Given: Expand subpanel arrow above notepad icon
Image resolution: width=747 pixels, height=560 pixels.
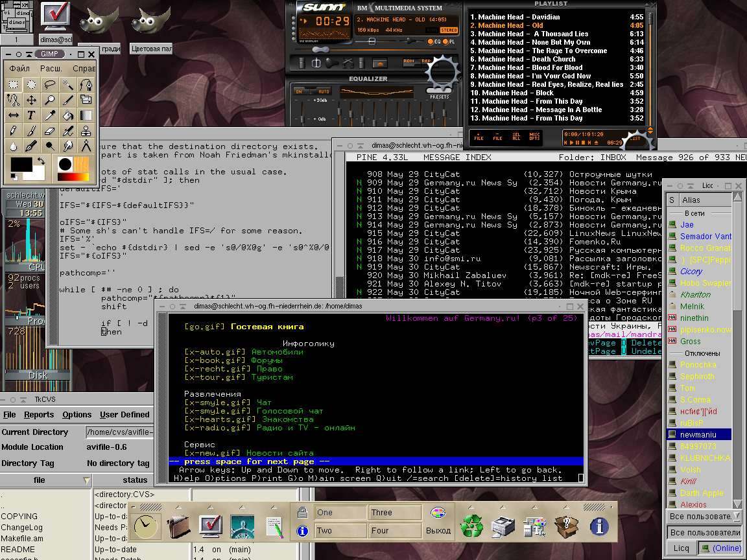Looking at the screenshot, I should click(x=274, y=507).
